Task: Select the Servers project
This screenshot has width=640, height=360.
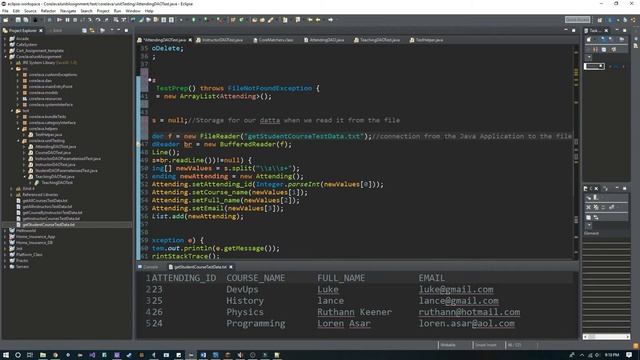Action: [x=22, y=267]
